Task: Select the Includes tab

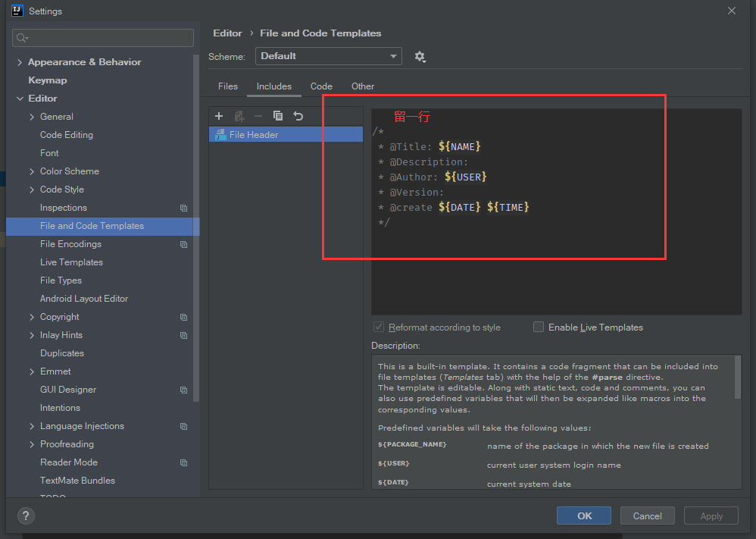Action: [x=274, y=86]
